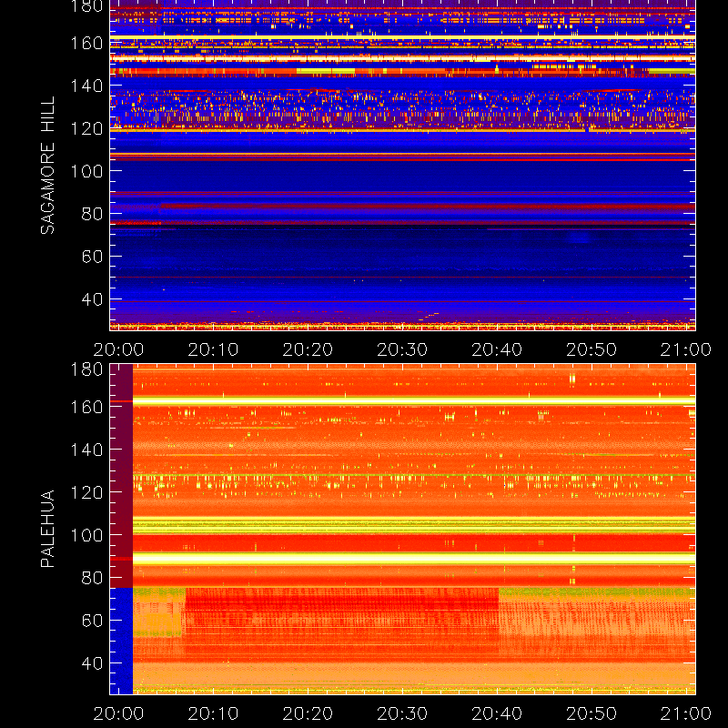Image resolution: width=728 pixels, height=728 pixels.
Task: Click the 21:00 time label under Palehua plot
Action: click(x=686, y=713)
